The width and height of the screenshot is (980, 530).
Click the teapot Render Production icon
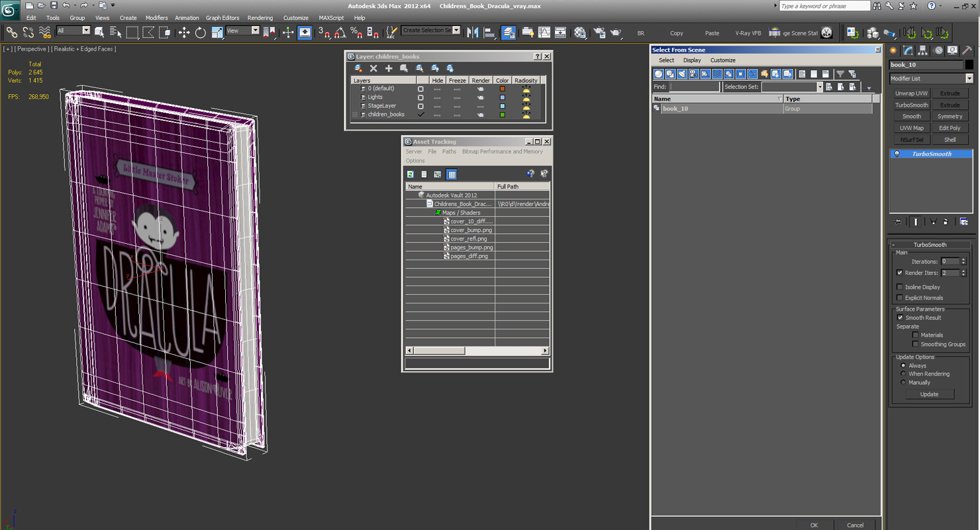616,32
